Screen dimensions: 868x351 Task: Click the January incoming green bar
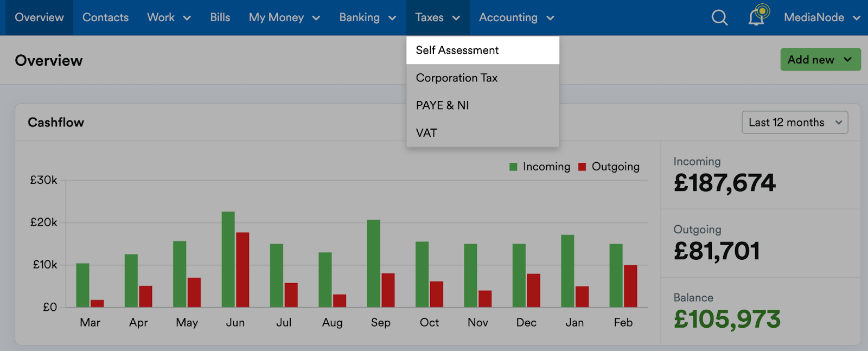click(x=567, y=271)
